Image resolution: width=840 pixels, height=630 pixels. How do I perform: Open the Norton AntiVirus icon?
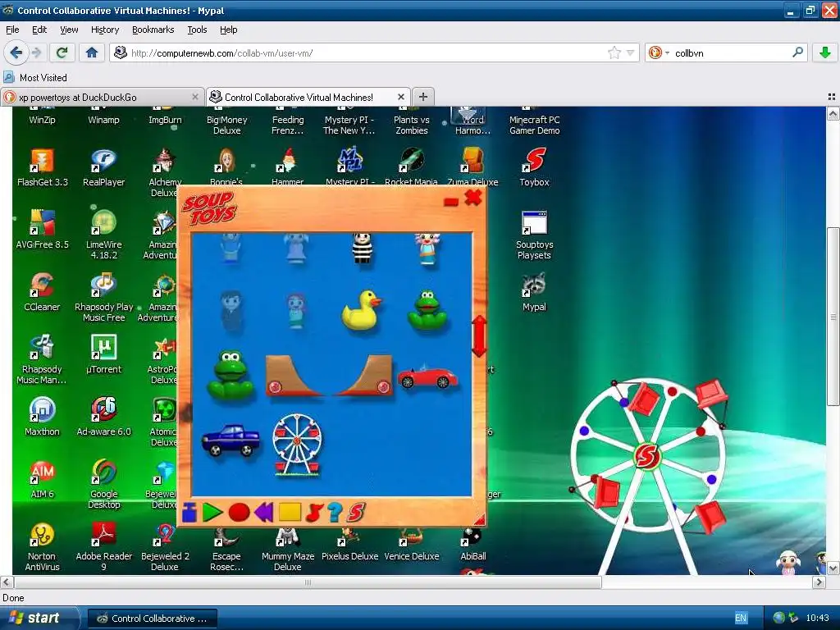click(42, 546)
